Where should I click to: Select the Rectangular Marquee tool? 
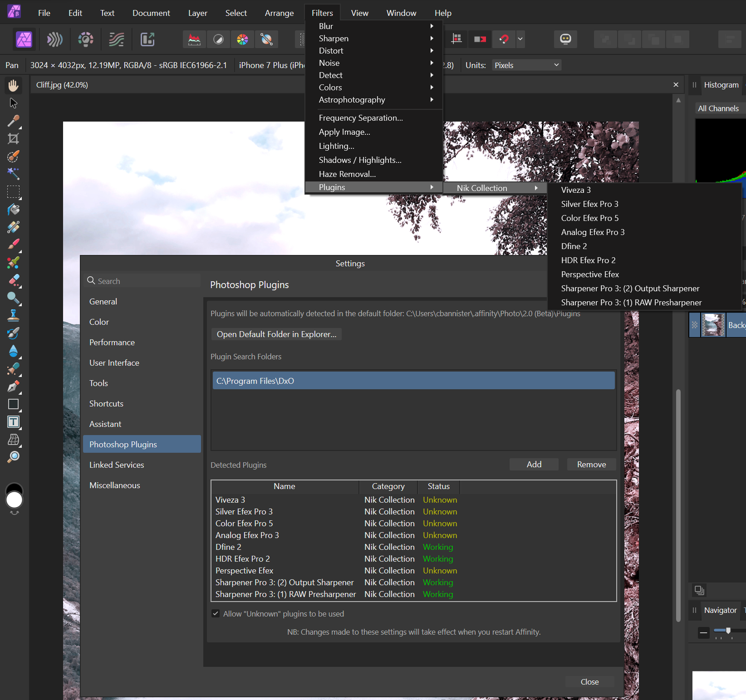pyautogui.click(x=14, y=192)
